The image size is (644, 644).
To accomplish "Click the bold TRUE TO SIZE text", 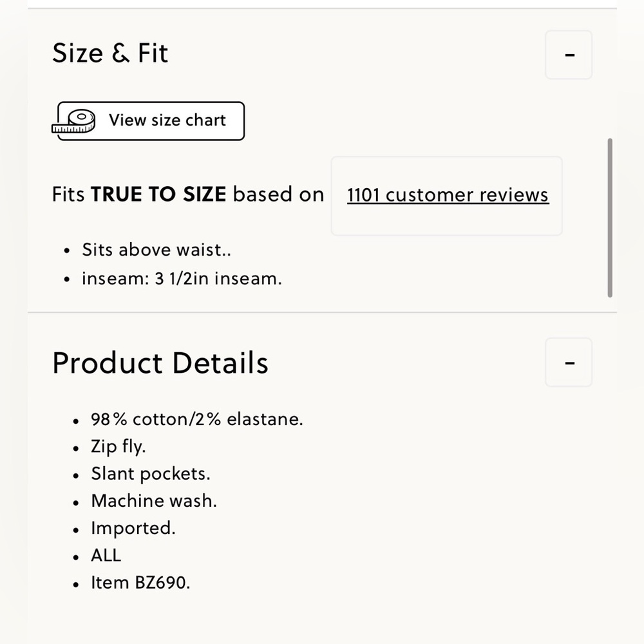I will pyautogui.click(x=158, y=194).
